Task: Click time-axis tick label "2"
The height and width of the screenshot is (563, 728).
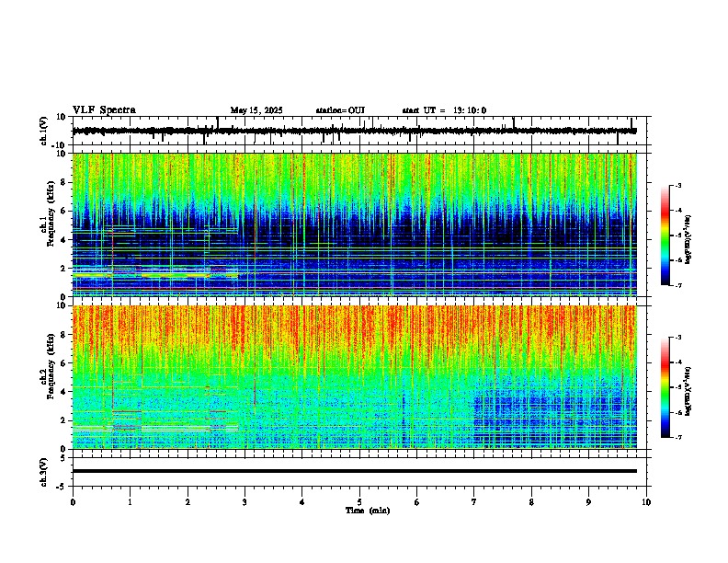Action: (188, 502)
